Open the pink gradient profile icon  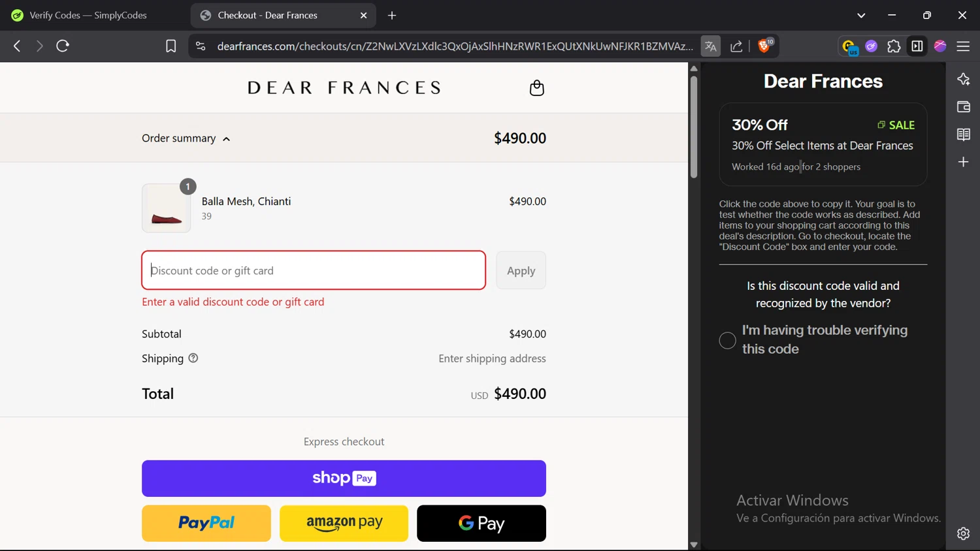pos(940,46)
